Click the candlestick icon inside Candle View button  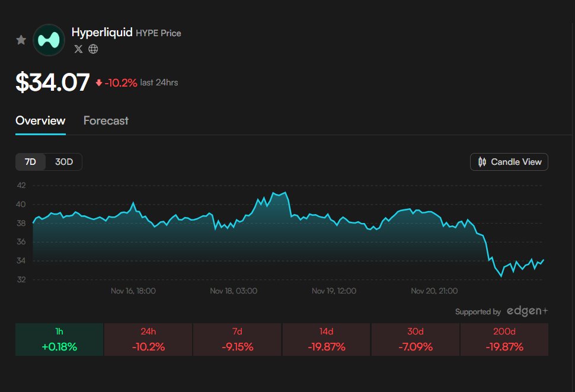click(483, 161)
